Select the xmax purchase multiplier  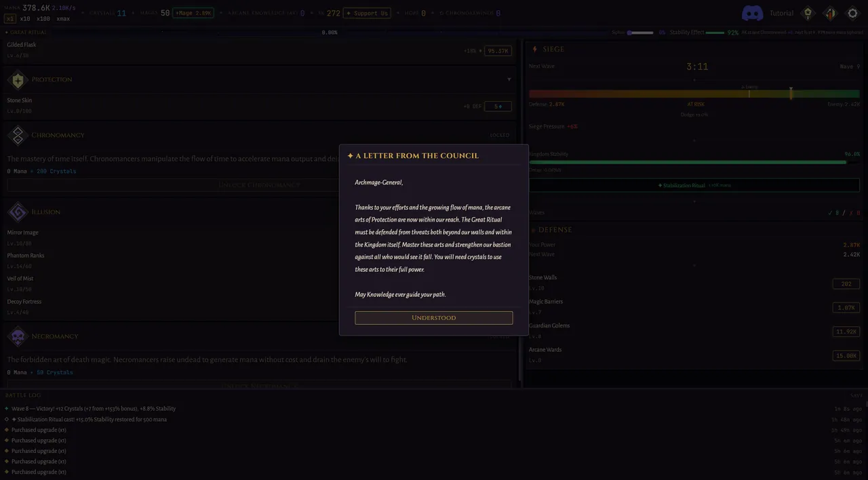click(63, 19)
